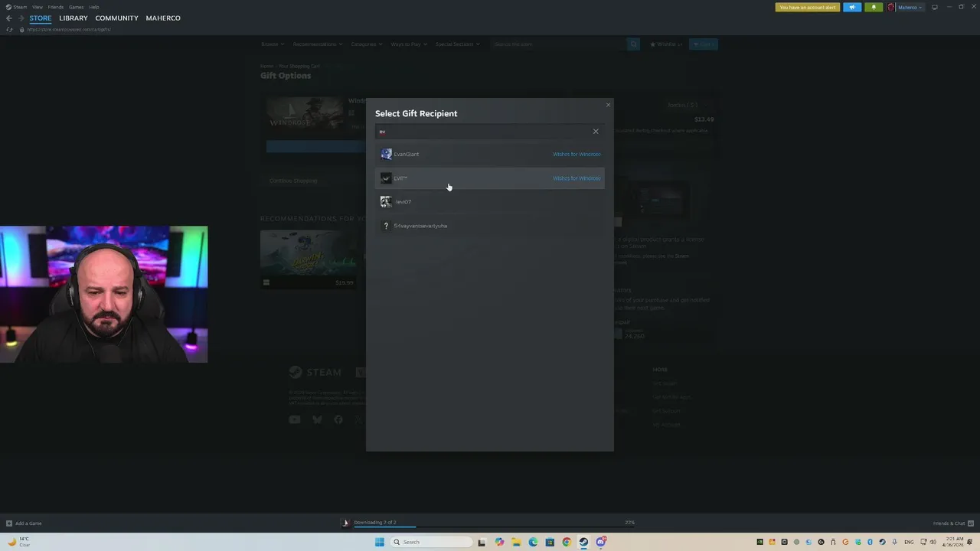This screenshot has height=551, width=980.
Task: Switch to the STORE tab
Action: pyautogui.click(x=41, y=18)
